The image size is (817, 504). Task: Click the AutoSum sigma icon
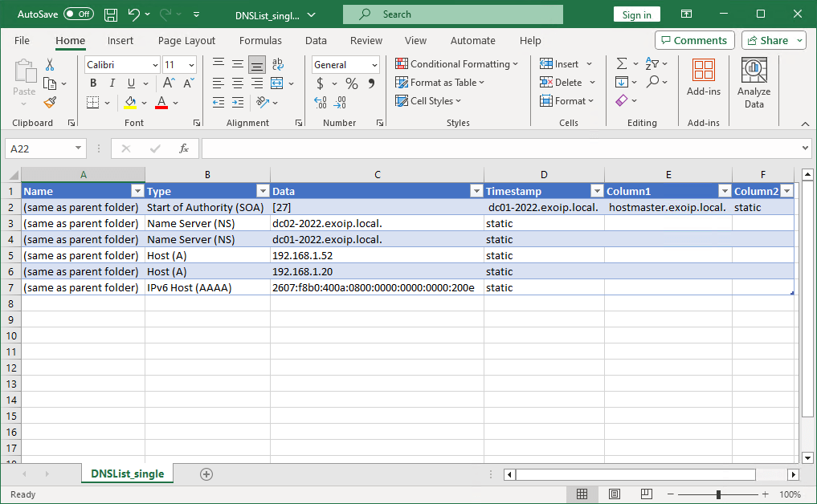[621, 64]
